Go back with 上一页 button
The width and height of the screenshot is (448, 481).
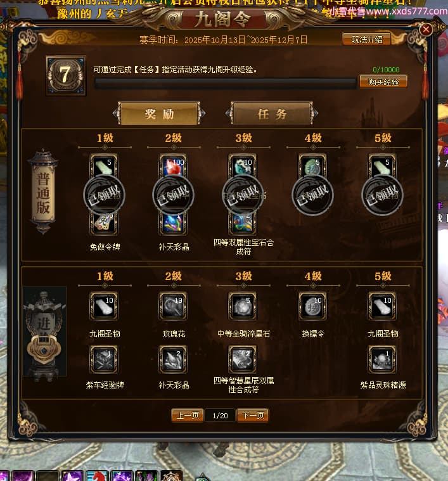click(188, 415)
